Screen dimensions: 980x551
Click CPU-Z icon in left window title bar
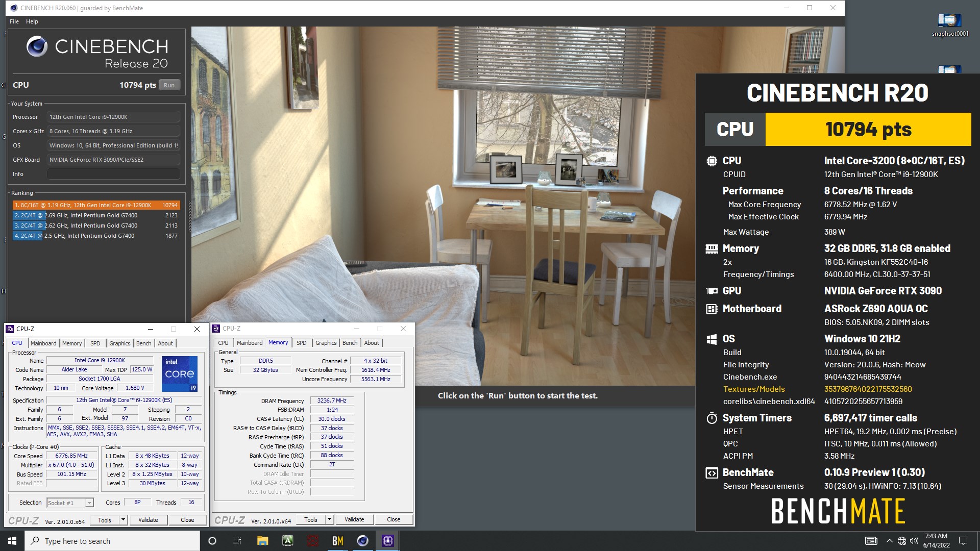(10, 329)
